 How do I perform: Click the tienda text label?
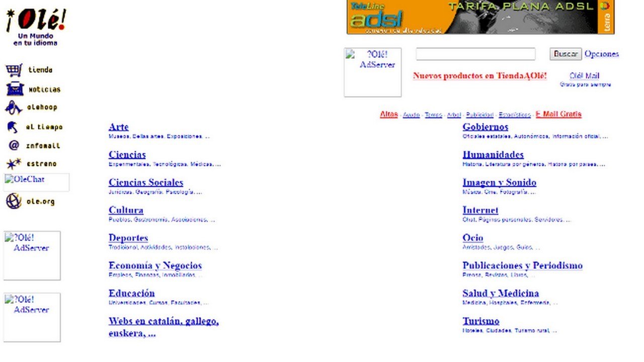(40, 70)
